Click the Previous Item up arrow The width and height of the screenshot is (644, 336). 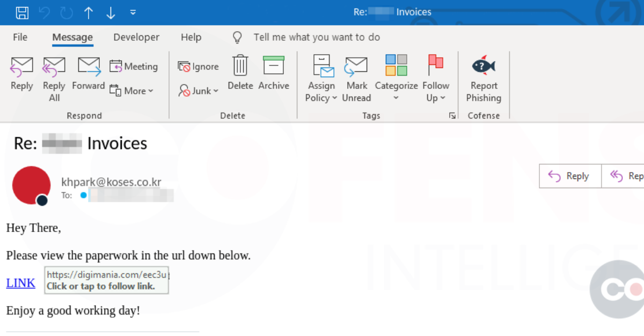(89, 13)
